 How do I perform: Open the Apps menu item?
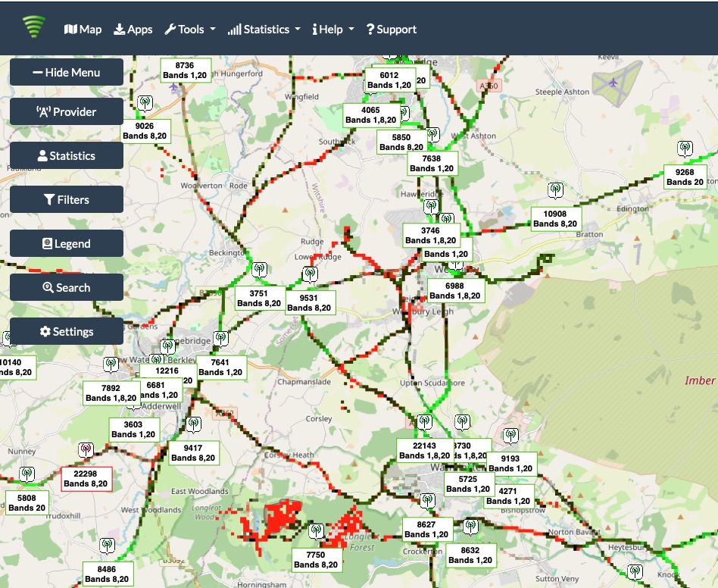[x=133, y=30]
